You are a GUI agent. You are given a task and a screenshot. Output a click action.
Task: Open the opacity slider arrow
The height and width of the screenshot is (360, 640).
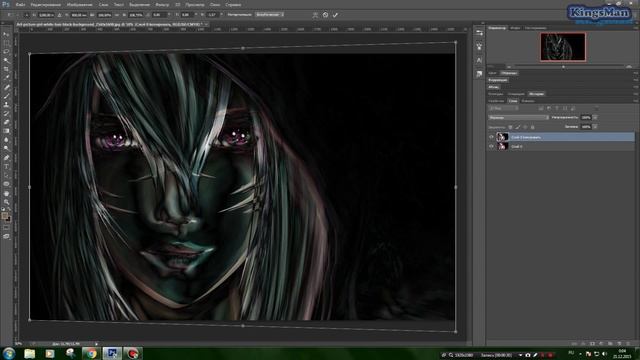tap(595, 118)
